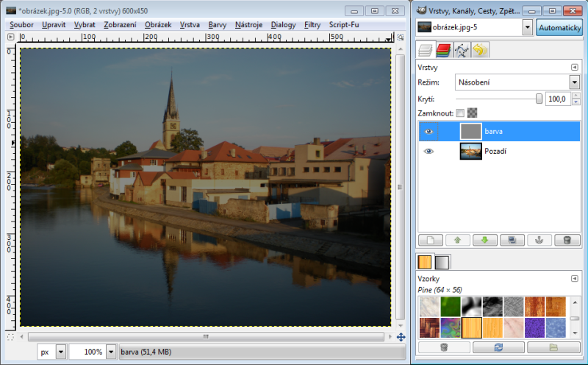Lower the layer with the green down arrow

(x=484, y=240)
